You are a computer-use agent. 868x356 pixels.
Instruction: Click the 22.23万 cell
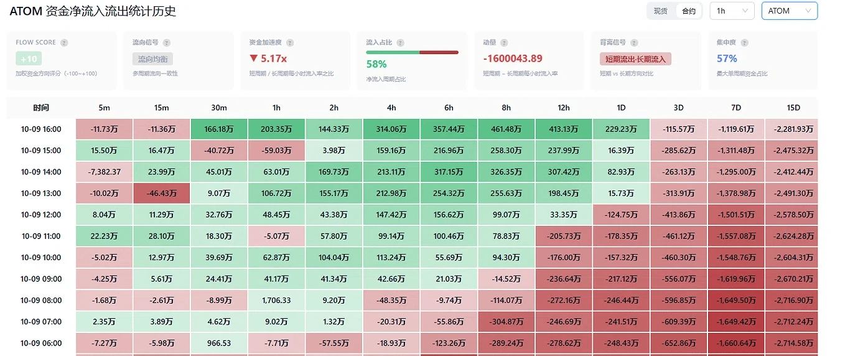tap(104, 237)
